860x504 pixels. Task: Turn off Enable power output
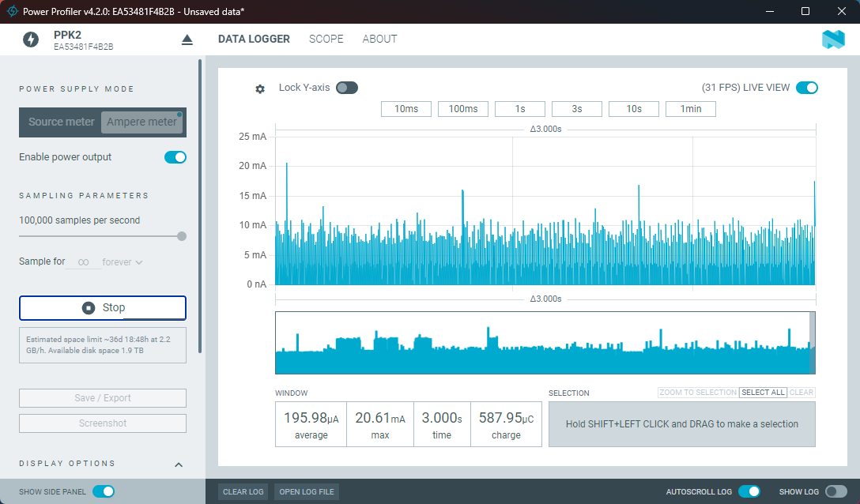(x=175, y=157)
